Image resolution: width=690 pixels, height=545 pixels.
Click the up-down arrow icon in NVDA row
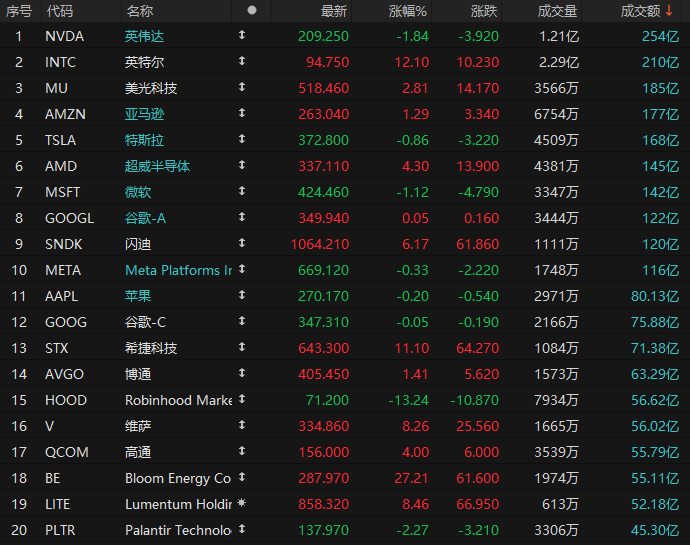pyautogui.click(x=242, y=35)
